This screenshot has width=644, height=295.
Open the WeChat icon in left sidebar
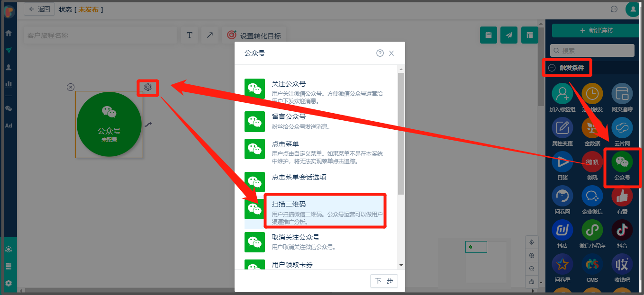tap(9, 108)
